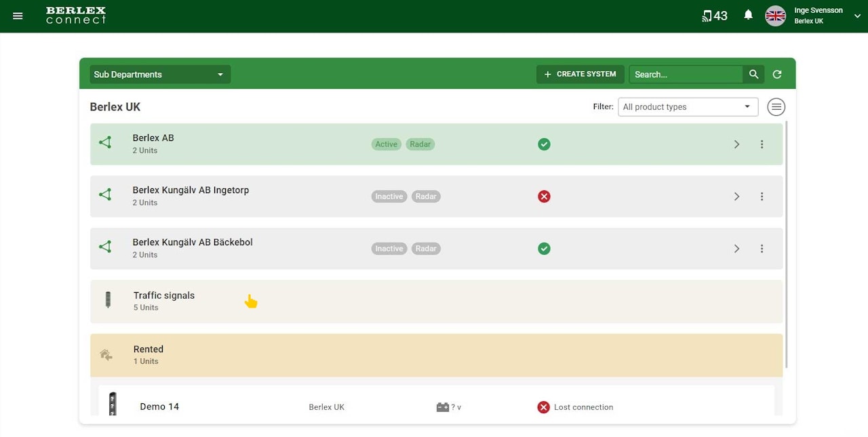Click the Berlex AB network share icon
The width and height of the screenshot is (868, 437).
pos(105,143)
